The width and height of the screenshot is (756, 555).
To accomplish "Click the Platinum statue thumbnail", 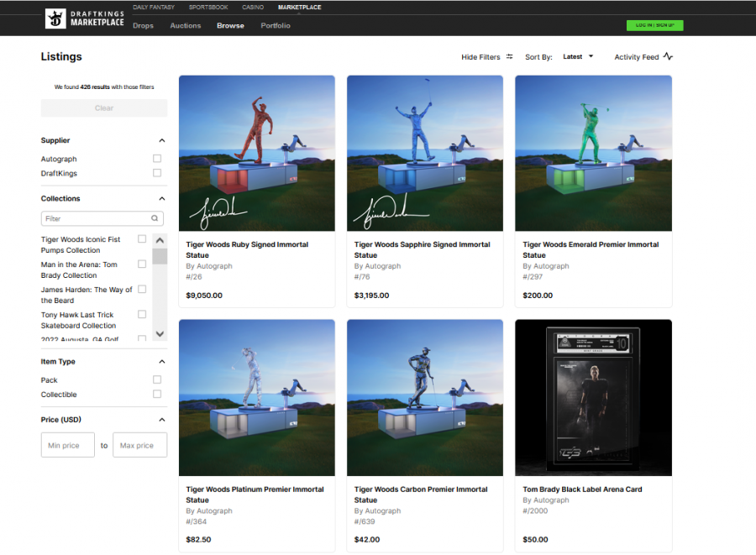I will (257, 398).
